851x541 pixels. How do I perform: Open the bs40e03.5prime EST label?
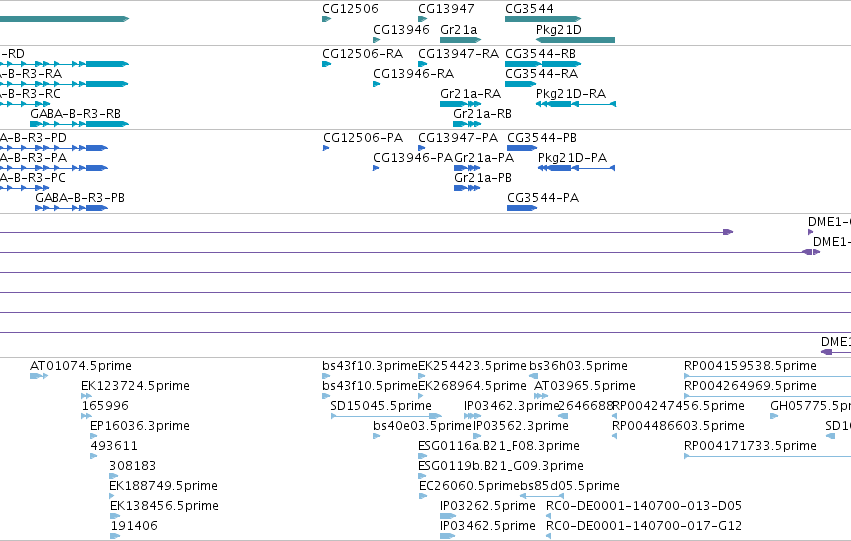pyautogui.click(x=423, y=426)
